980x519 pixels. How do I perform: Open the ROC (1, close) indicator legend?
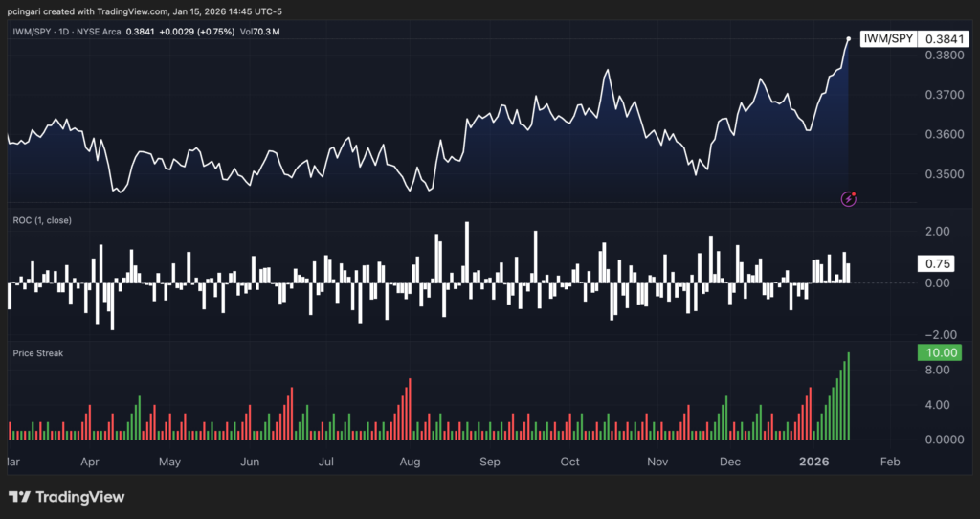point(42,220)
